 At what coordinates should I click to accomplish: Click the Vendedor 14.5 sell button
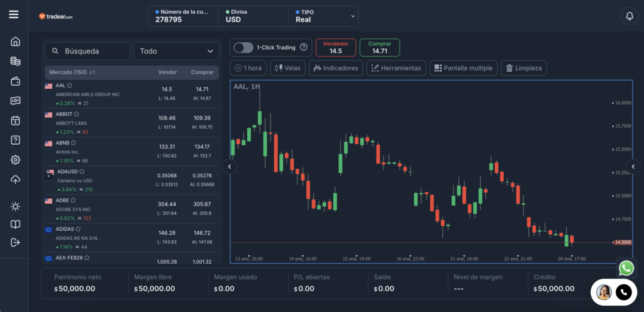point(336,48)
